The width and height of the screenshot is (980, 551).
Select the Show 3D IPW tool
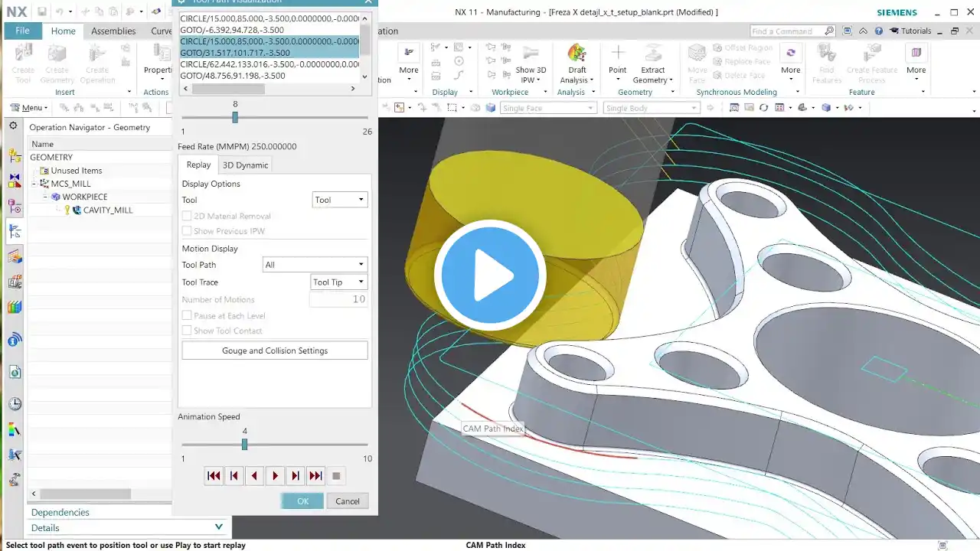click(531, 64)
